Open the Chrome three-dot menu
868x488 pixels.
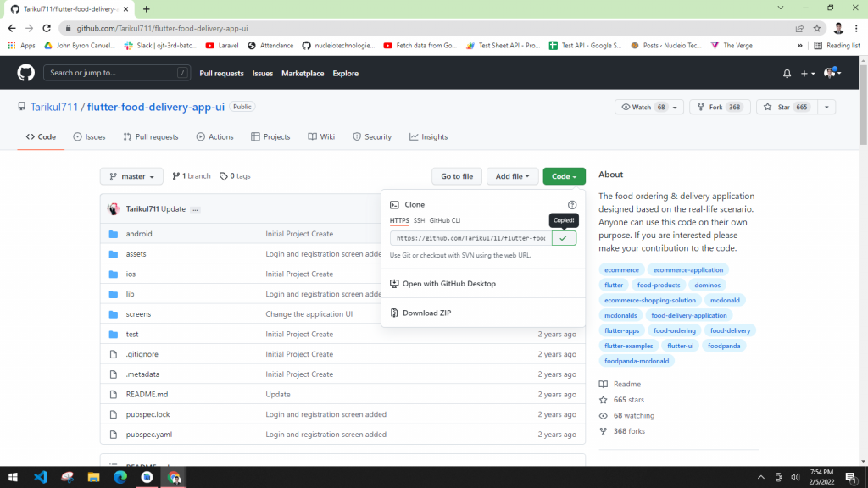click(x=856, y=28)
